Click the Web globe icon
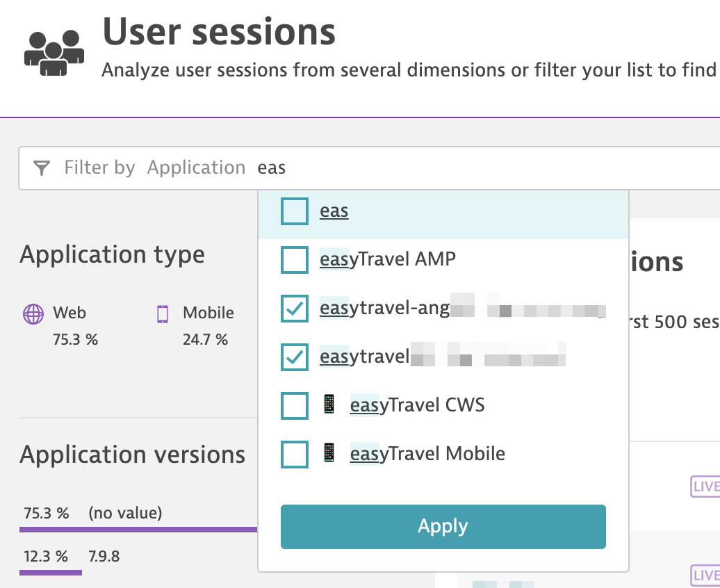Viewport: 720px width, 588px height. pyautogui.click(x=33, y=314)
